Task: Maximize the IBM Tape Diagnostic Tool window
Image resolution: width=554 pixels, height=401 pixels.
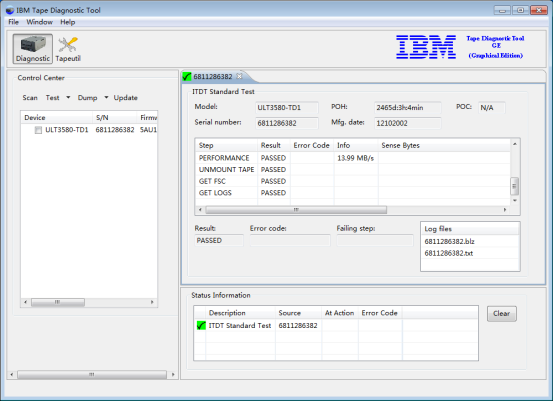Action: click(x=520, y=10)
